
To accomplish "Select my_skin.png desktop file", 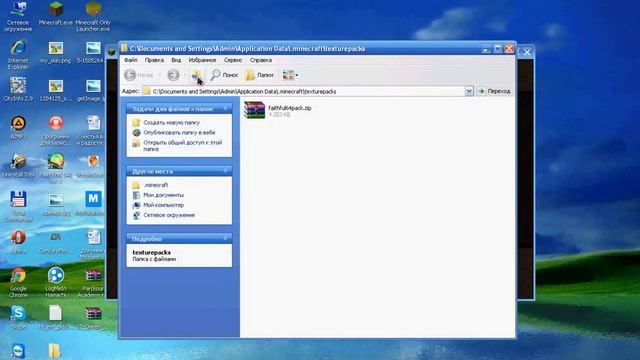I will coord(56,52).
